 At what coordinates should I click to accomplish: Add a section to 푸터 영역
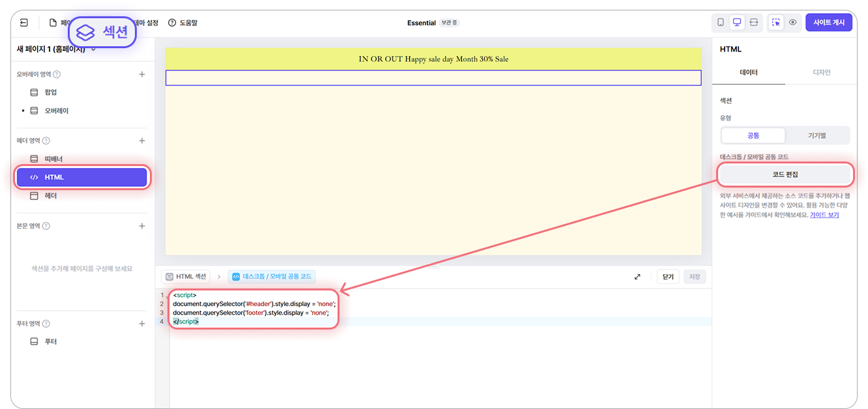pos(142,324)
